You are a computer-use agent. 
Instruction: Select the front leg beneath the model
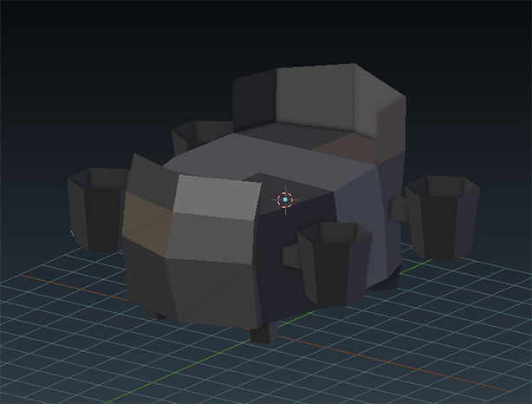264,333
